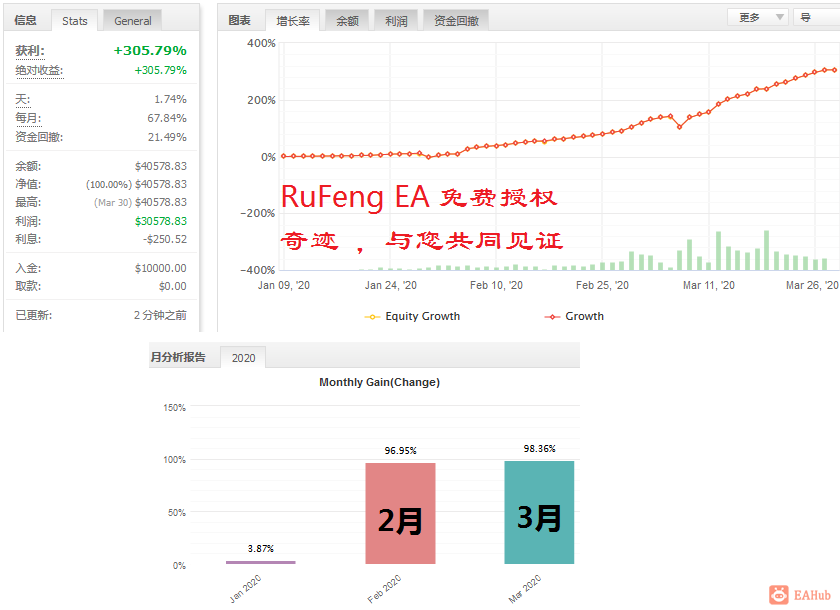The image size is (840, 610).
Task: Click the 获利 label
Action: click(30, 51)
